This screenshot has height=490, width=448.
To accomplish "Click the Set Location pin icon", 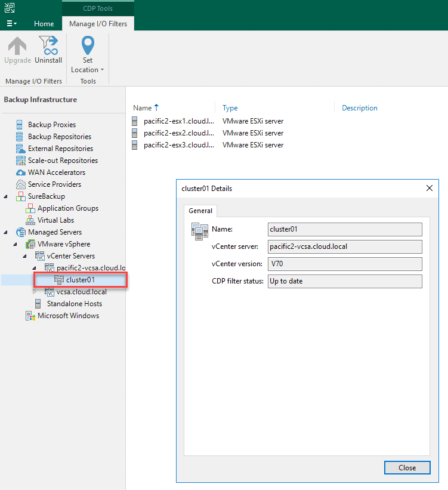I will (88, 45).
